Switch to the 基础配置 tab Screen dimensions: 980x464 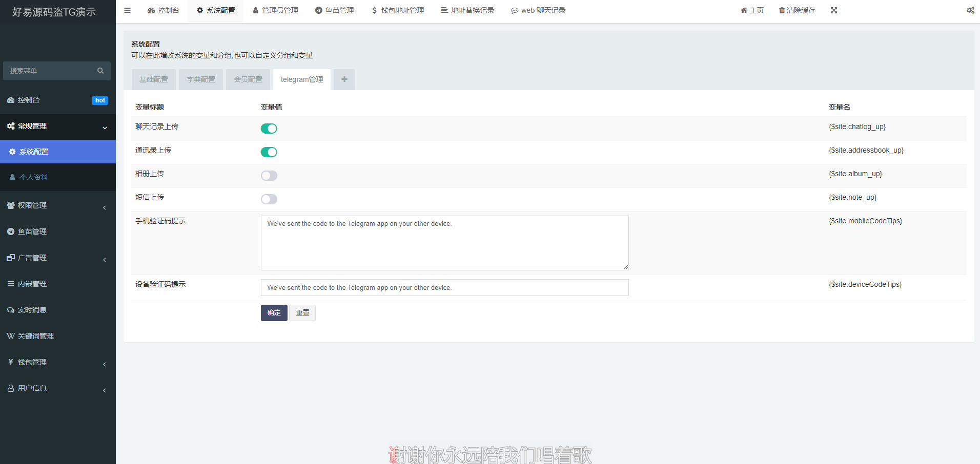[153, 79]
